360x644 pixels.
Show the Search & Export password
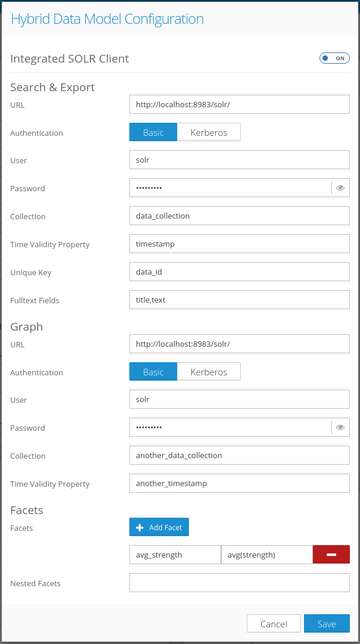tap(340, 188)
